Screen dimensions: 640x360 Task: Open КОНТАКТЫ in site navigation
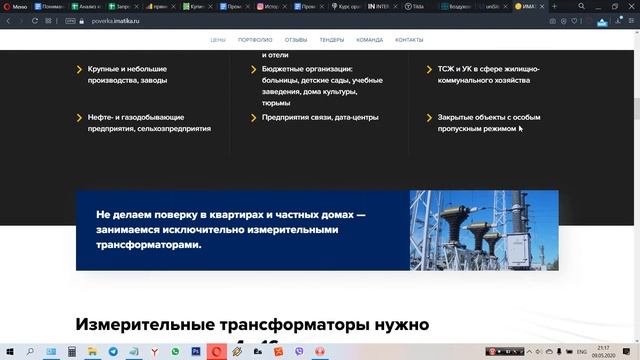(x=409, y=40)
